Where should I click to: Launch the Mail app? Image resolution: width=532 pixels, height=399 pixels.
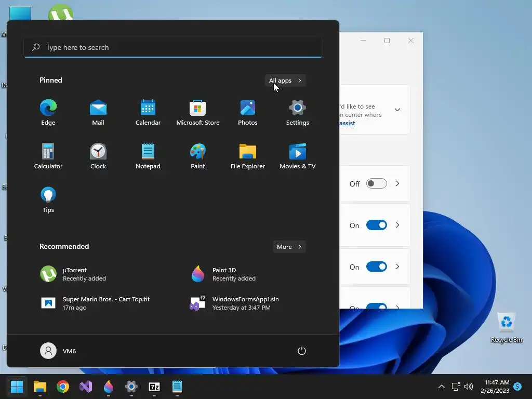[x=98, y=113]
